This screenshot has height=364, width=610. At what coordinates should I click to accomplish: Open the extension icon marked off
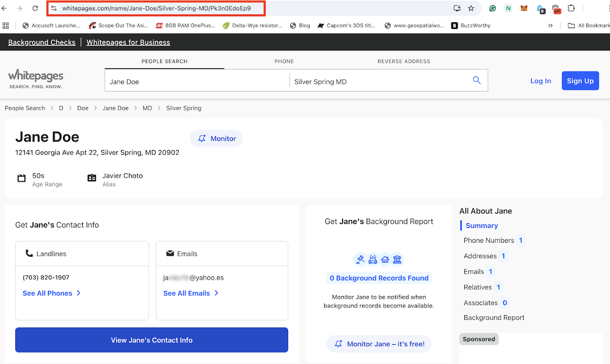pyautogui.click(x=556, y=9)
